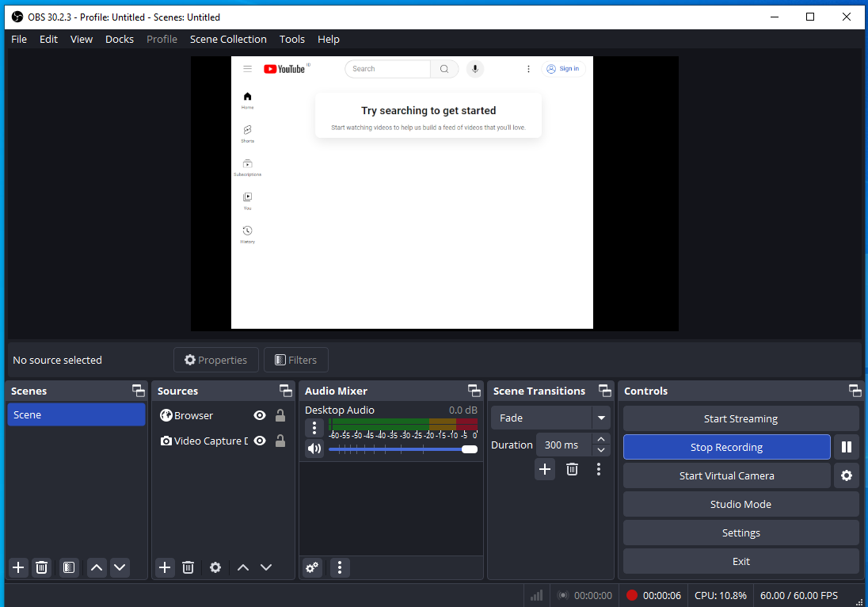Undock the Audio Mixer panel
Image resolution: width=868 pixels, height=607 pixels.
pyautogui.click(x=474, y=391)
